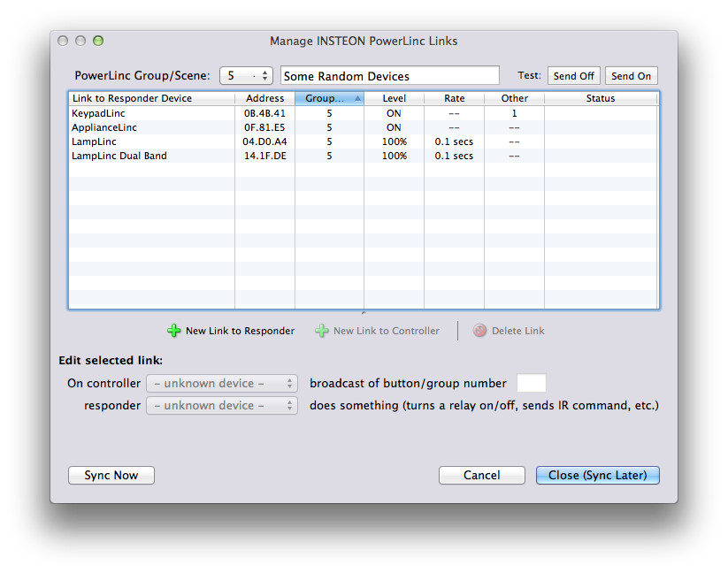Open the On controller device dropdown

tap(222, 383)
